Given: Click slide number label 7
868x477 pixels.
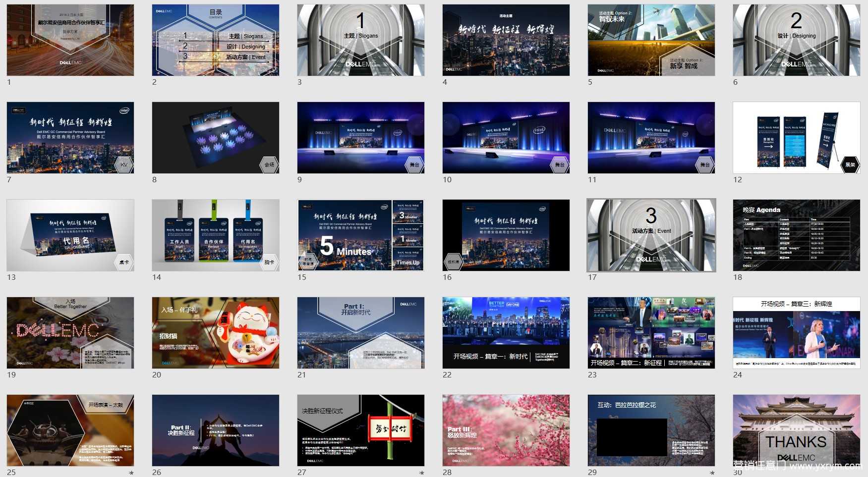Looking at the screenshot, I should [x=9, y=180].
